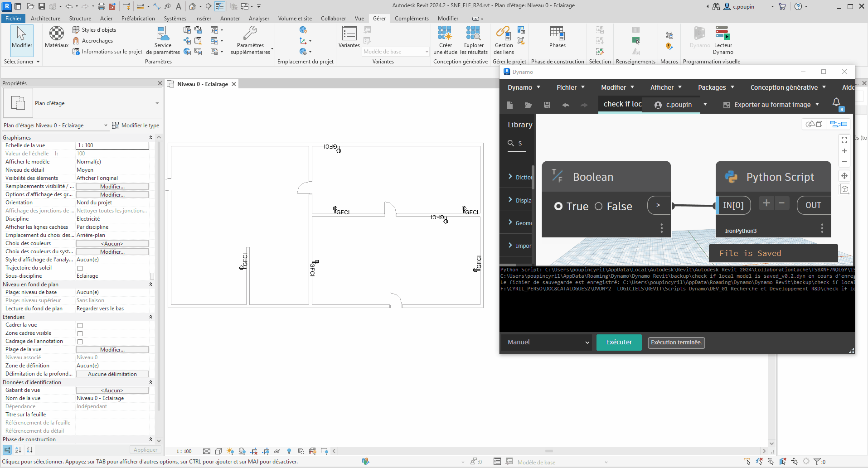868x468 pixels.
Task: Click temporary hide/isolate glasses icon
Action: click(x=277, y=451)
